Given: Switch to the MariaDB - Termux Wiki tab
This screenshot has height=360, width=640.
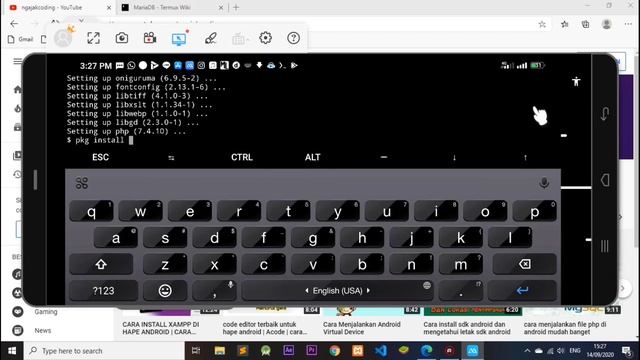Looking at the screenshot, I should [171, 7].
